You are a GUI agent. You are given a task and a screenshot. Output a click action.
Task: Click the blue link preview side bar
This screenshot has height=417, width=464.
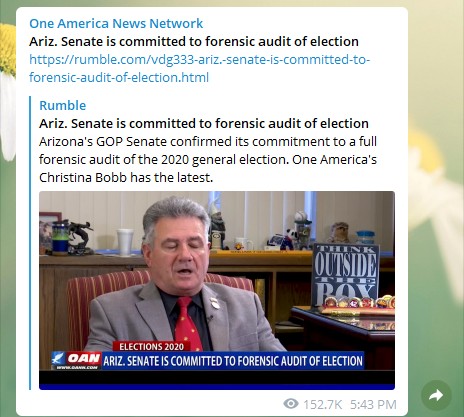30,243
